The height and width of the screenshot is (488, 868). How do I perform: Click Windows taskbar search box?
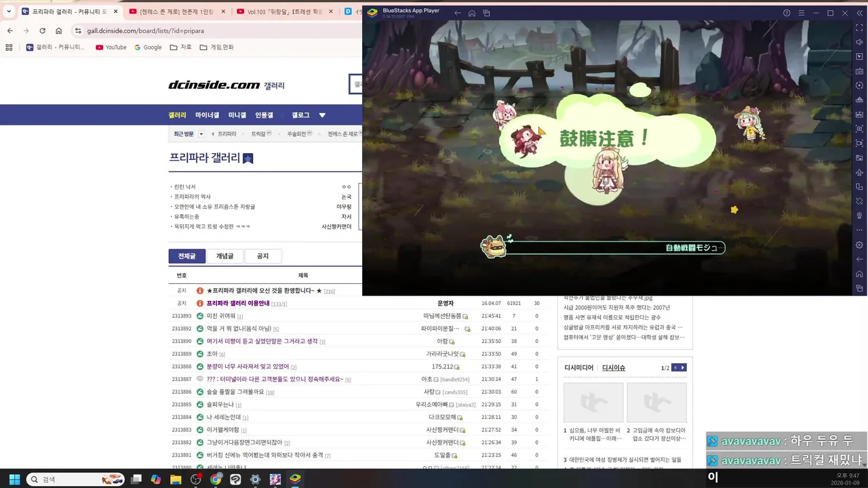[76, 479]
